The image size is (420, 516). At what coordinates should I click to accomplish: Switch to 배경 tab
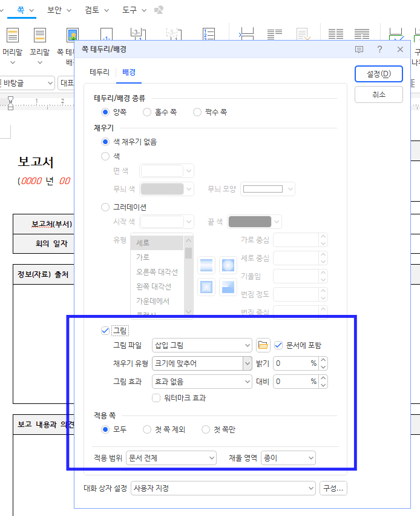[129, 72]
